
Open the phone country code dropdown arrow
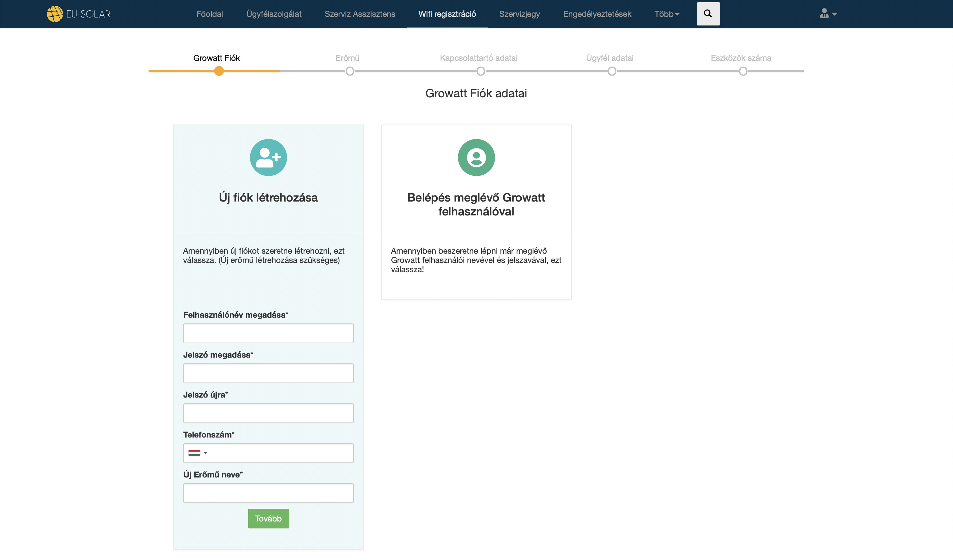coord(205,453)
